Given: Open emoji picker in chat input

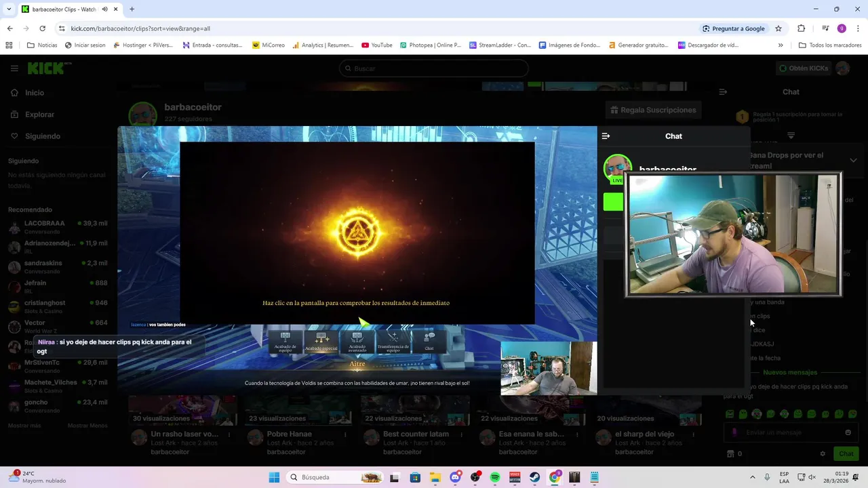Looking at the screenshot, I should pyautogui.click(x=848, y=432).
